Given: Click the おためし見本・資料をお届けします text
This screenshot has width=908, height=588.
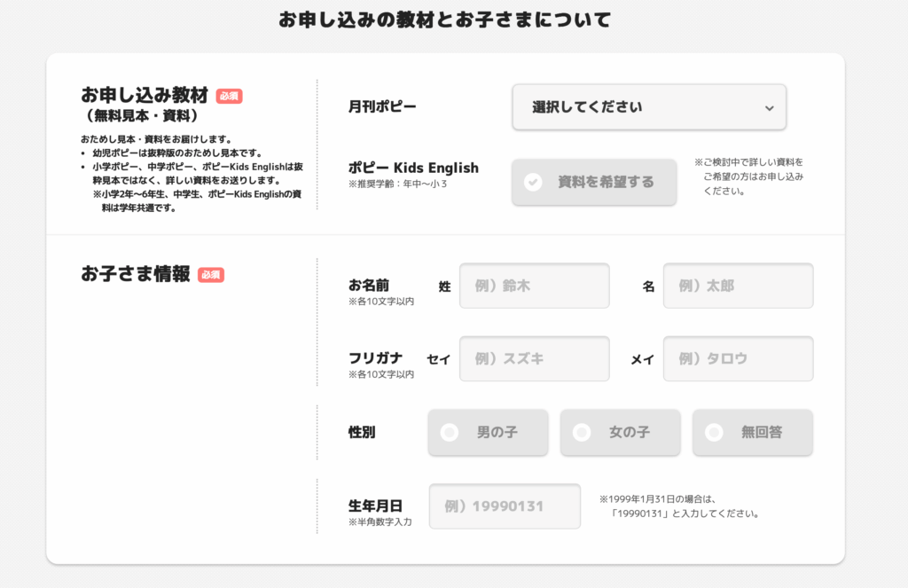Looking at the screenshot, I should click(x=156, y=139).
